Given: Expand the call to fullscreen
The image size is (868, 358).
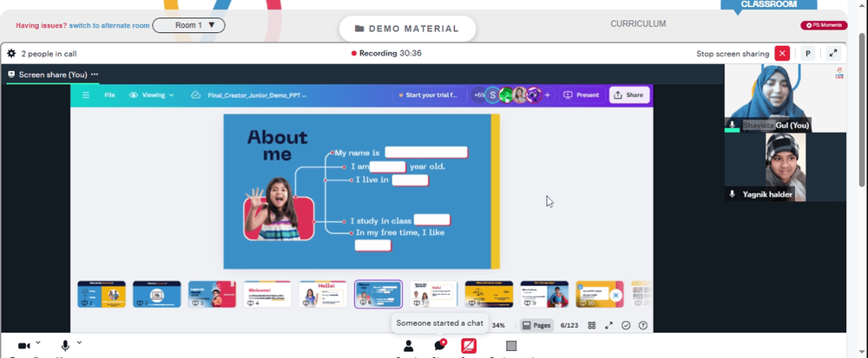Looking at the screenshot, I should [833, 54].
